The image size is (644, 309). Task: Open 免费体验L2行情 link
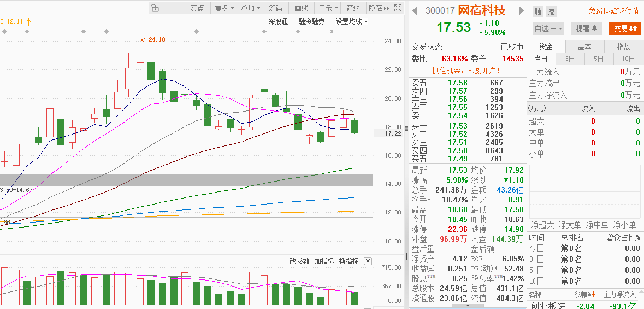(613, 11)
